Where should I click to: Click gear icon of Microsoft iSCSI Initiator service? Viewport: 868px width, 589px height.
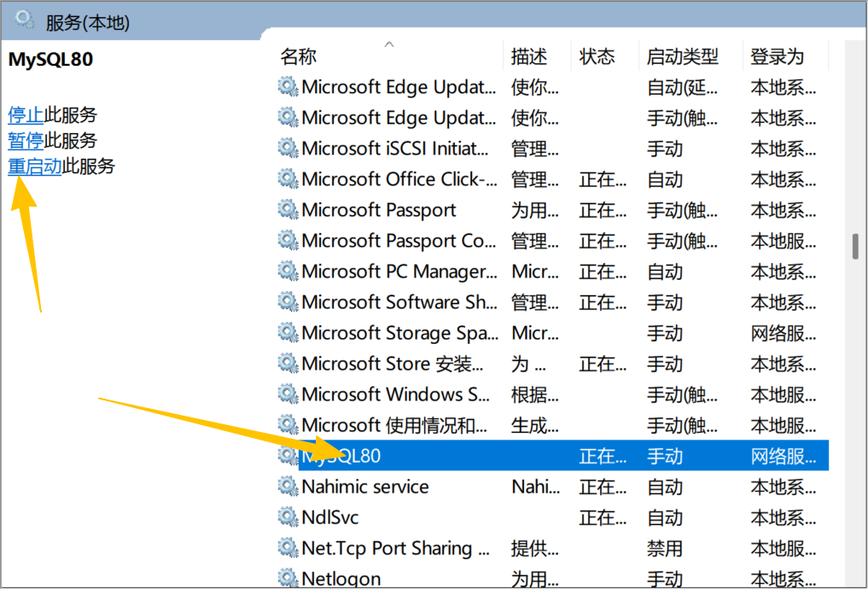coord(288,148)
